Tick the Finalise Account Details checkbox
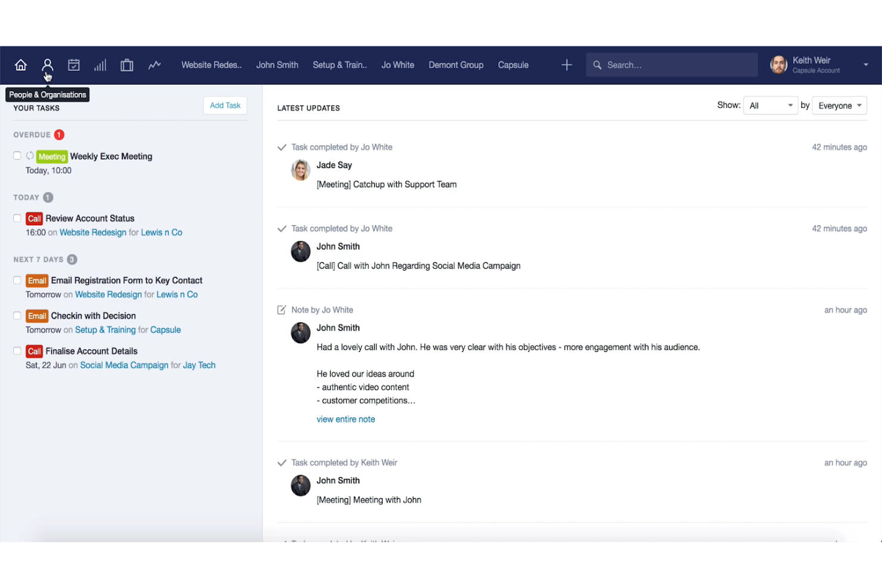 [17, 351]
